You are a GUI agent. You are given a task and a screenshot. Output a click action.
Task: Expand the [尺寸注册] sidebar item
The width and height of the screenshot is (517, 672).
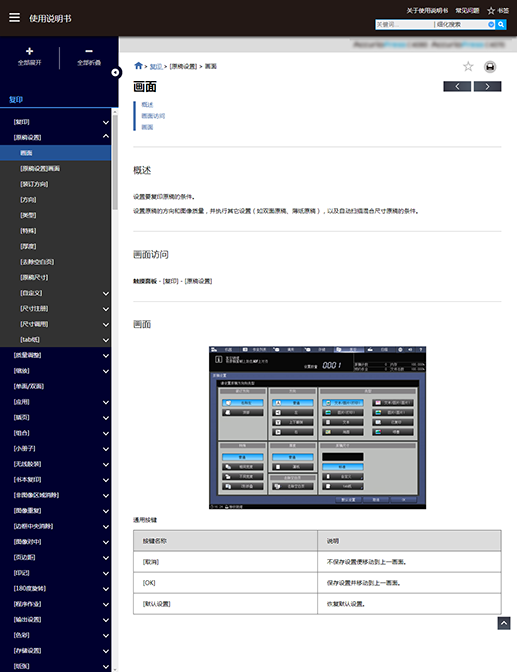pos(106,309)
